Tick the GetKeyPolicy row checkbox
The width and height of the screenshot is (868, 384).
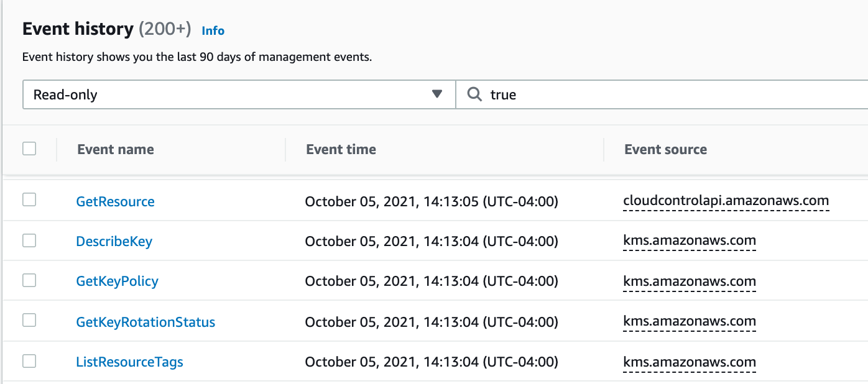point(29,280)
